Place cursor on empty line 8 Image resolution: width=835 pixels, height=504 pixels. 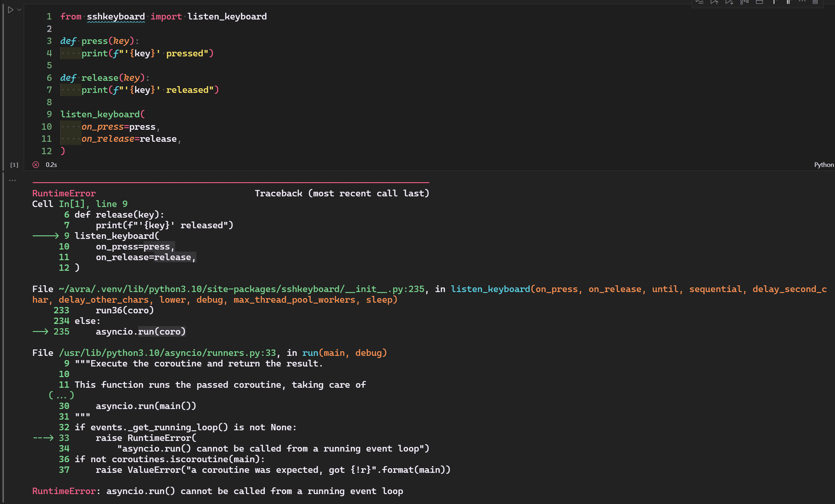point(142,102)
